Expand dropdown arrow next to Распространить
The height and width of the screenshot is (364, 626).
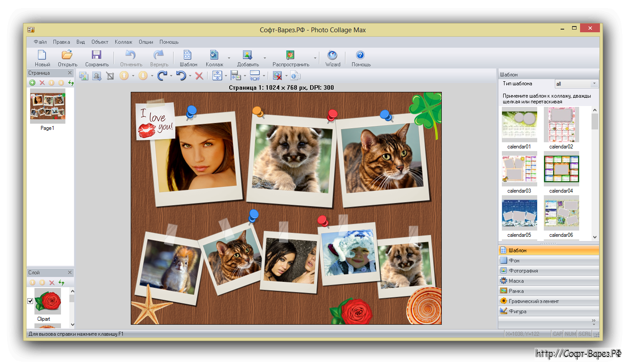click(x=315, y=57)
